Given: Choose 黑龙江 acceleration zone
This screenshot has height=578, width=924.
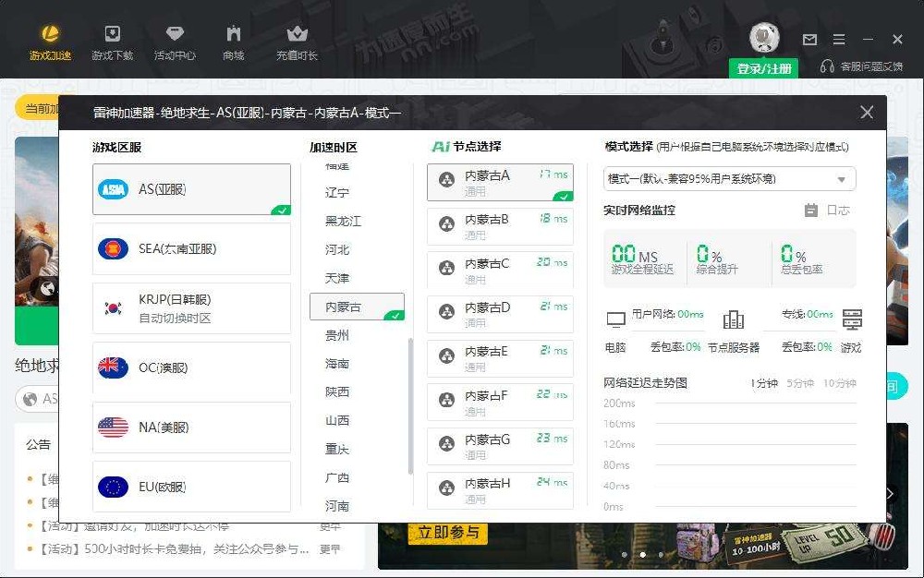Looking at the screenshot, I should point(343,221).
